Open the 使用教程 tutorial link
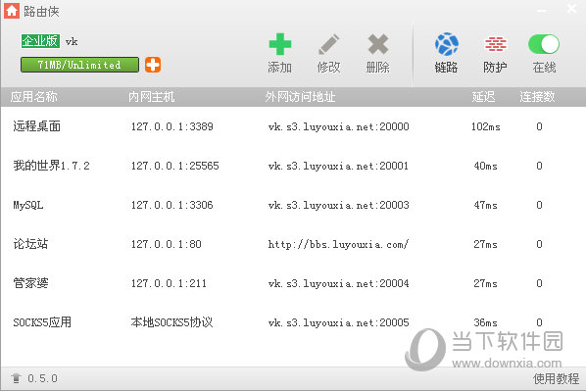This screenshot has width=586, height=392. coord(556,378)
